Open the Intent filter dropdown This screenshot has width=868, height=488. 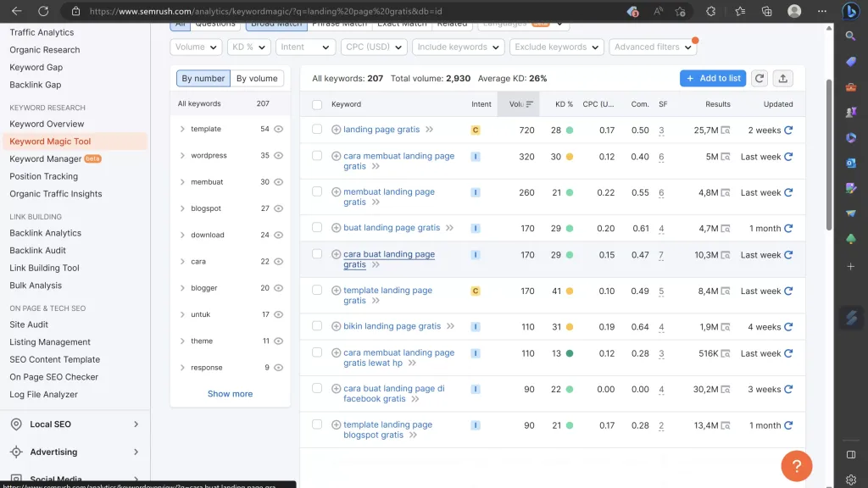click(305, 47)
